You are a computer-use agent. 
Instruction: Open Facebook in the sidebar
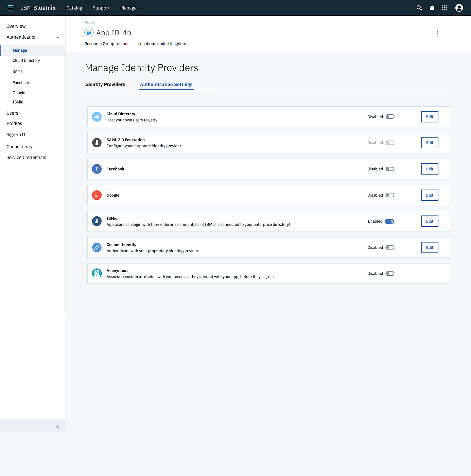tap(21, 83)
